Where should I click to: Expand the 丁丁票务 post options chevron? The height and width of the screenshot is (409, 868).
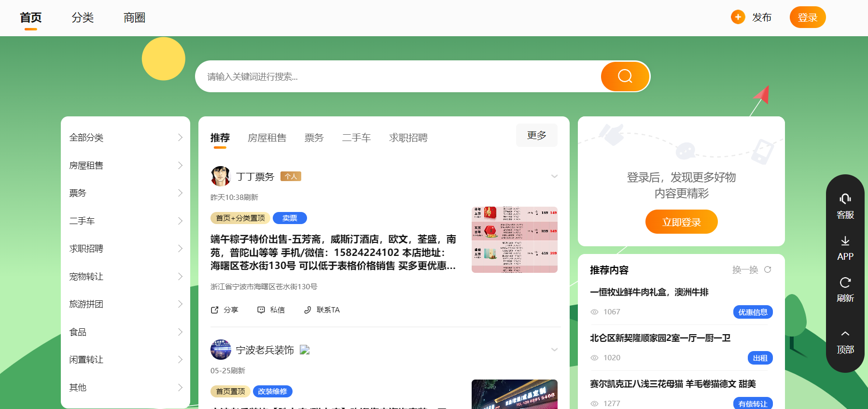(554, 176)
